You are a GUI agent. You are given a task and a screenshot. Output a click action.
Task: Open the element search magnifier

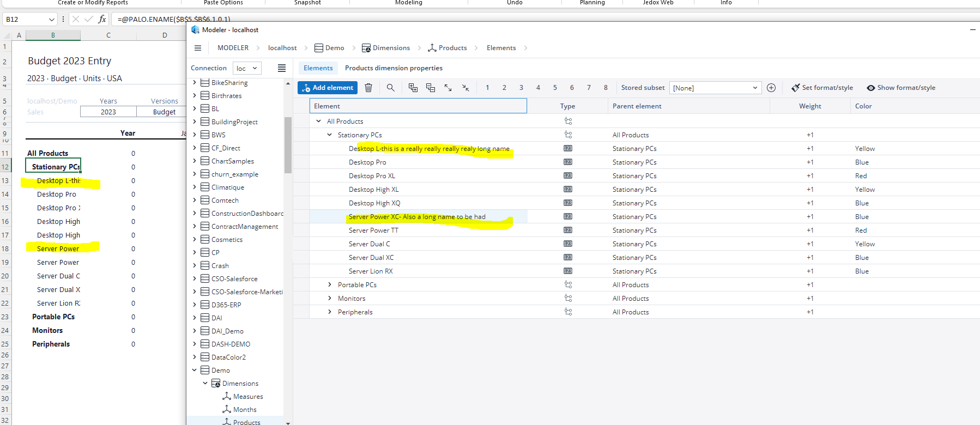390,88
